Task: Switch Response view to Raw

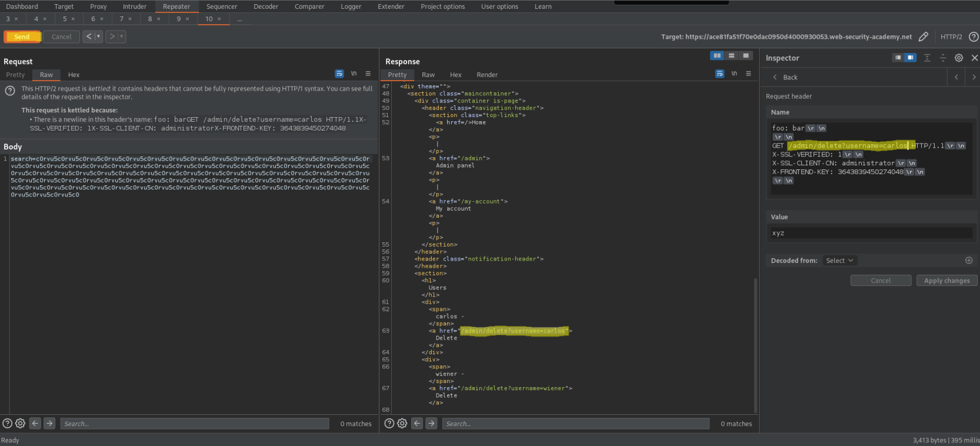Action: point(428,75)
